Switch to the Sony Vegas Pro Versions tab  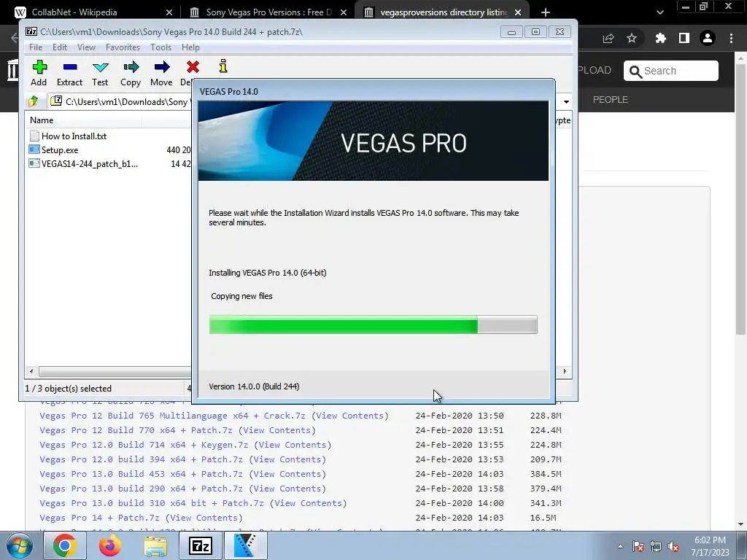click(x=268, y=12)
